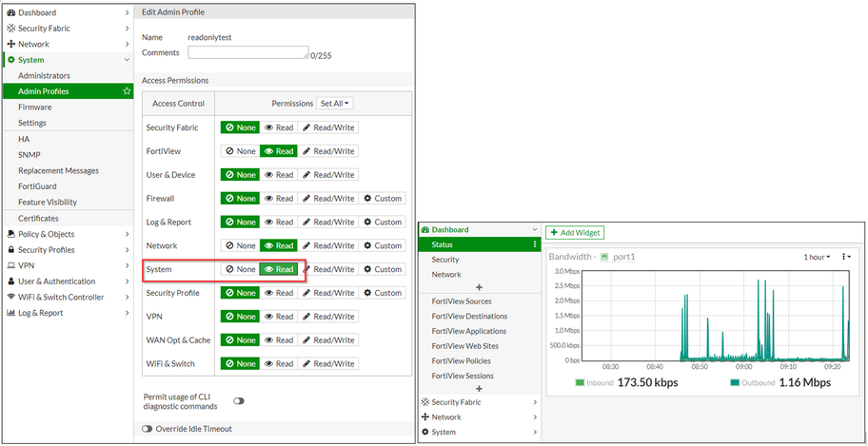This screenshot has width=868, height=446.
Task: Expand Security Profiles menu
Action: click(x=127, y=250)
